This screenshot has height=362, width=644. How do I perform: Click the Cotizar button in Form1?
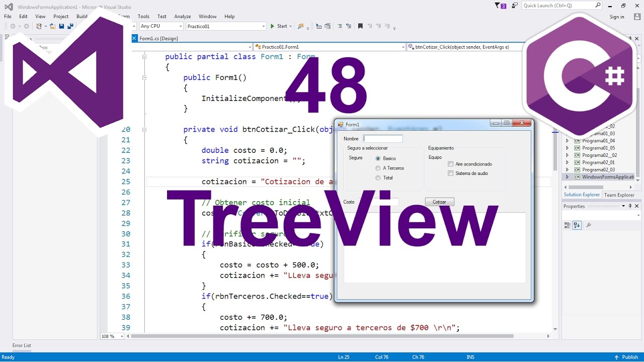[439, 202]
